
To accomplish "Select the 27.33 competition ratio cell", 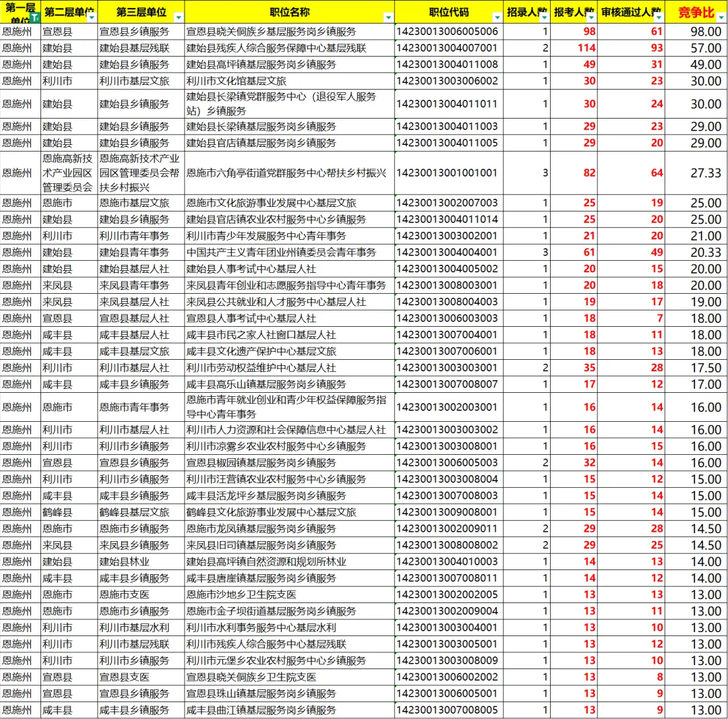I will click(x=696, y=173).
